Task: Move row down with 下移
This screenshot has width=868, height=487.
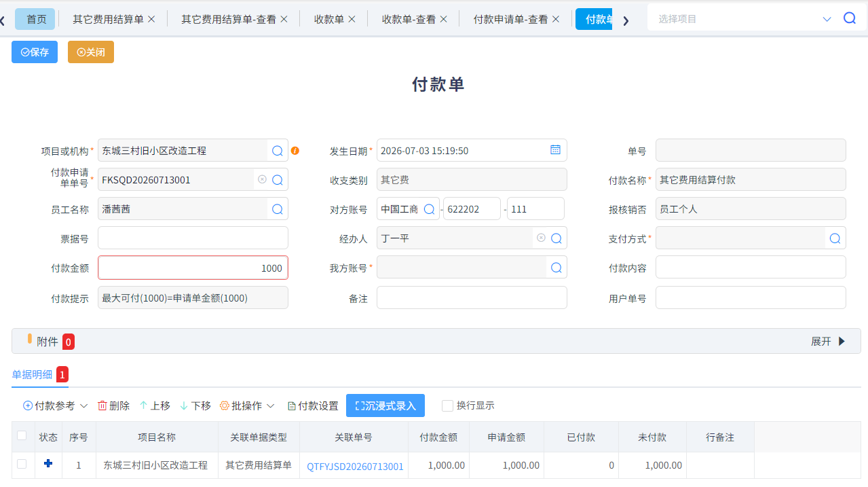Action: click(195, 405)
